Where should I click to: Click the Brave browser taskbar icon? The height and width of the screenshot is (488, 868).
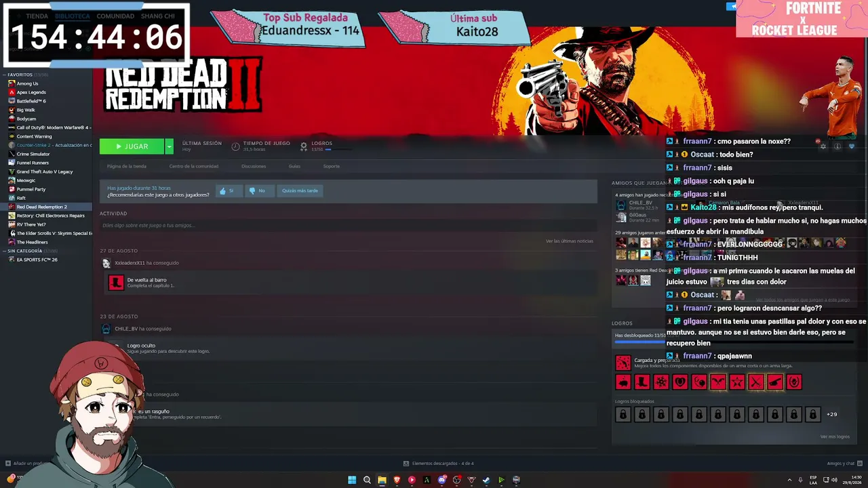(x=397, y=480)
